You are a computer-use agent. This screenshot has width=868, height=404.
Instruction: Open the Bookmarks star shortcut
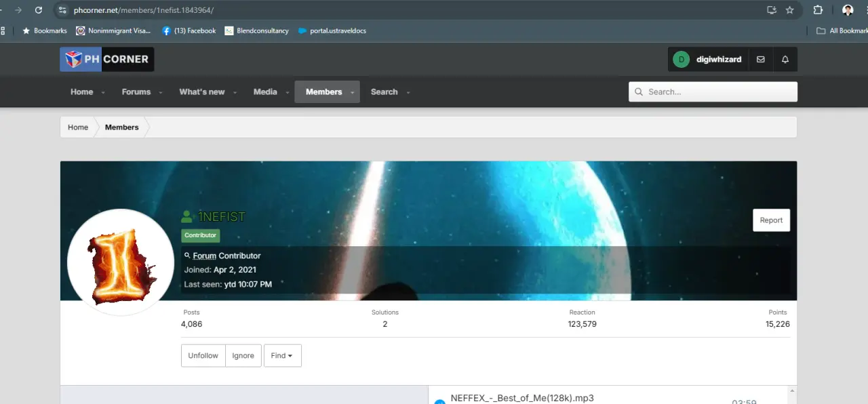pyautogui.click(x=45, y=31)
